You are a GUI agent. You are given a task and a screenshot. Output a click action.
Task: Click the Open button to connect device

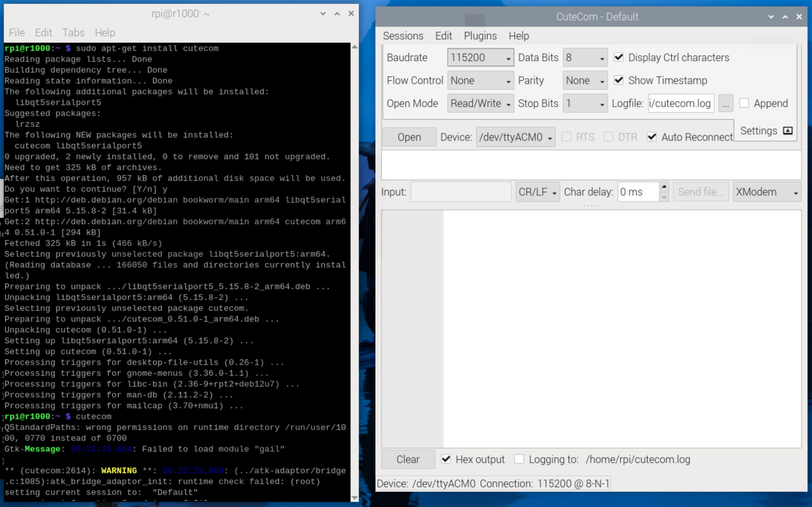click(409, 137)
